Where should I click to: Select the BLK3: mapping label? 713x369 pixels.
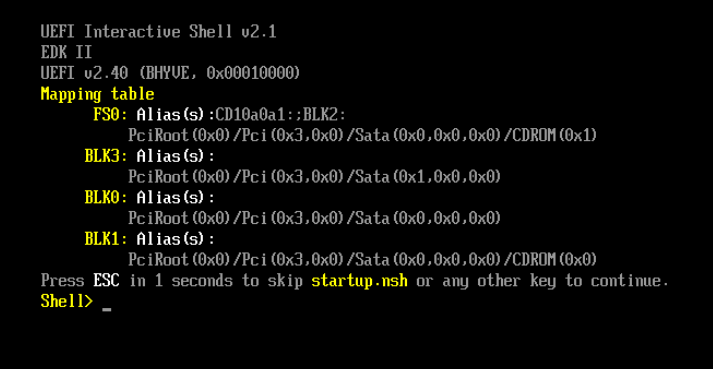pyautogui.click(x=107, y=156)
